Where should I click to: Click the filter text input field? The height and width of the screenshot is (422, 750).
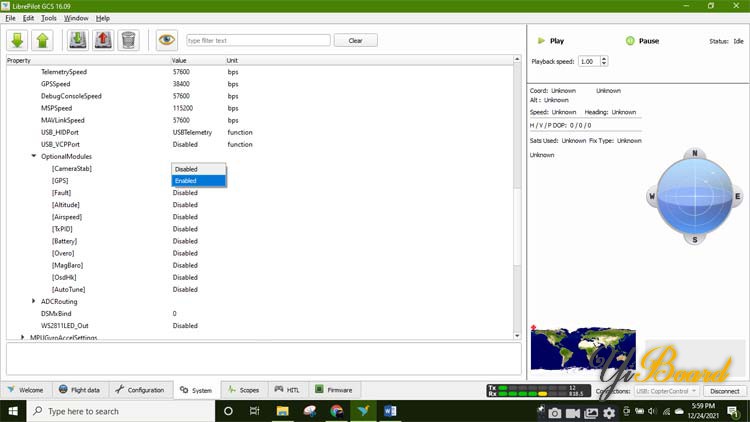point(257,40)
